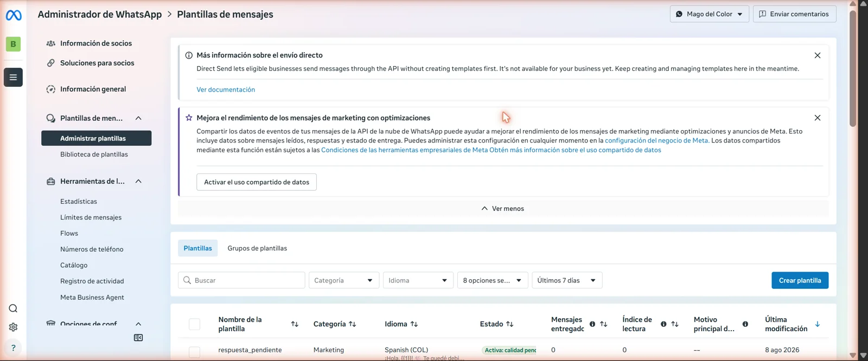
Task: Open Registro de actividad
Action: coord(92,281)
